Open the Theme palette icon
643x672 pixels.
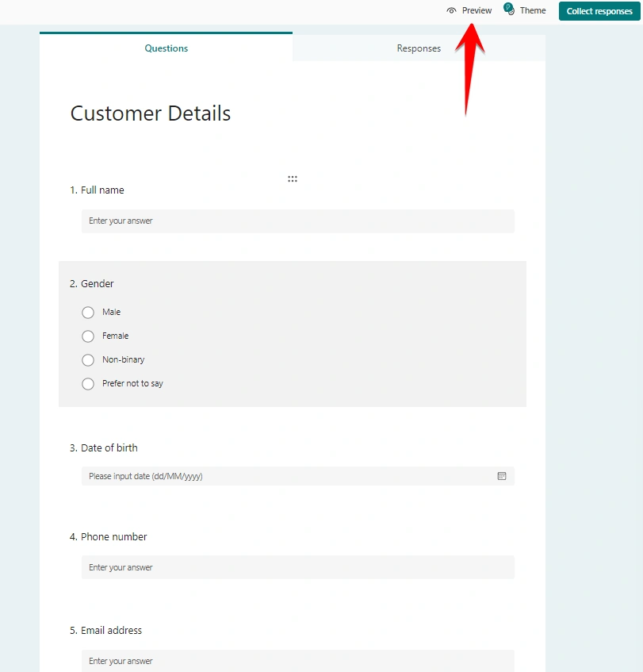pyautogui.click(x=509, y=9)
